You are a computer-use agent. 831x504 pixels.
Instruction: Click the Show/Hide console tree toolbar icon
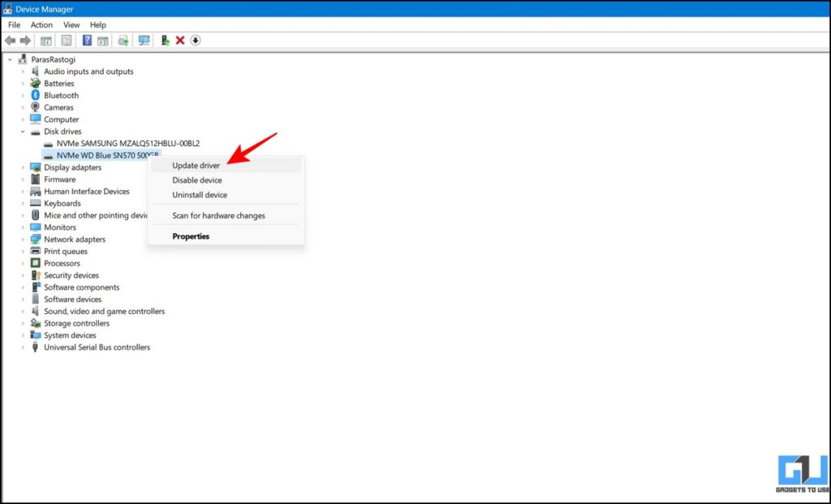coord(46,40)
